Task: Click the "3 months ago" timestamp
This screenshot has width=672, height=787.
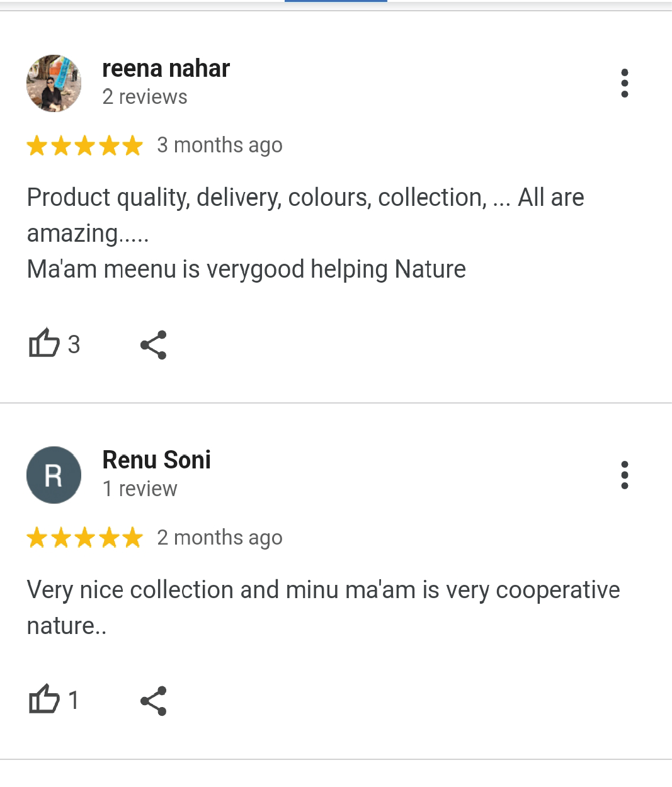Action: (219, 145)
